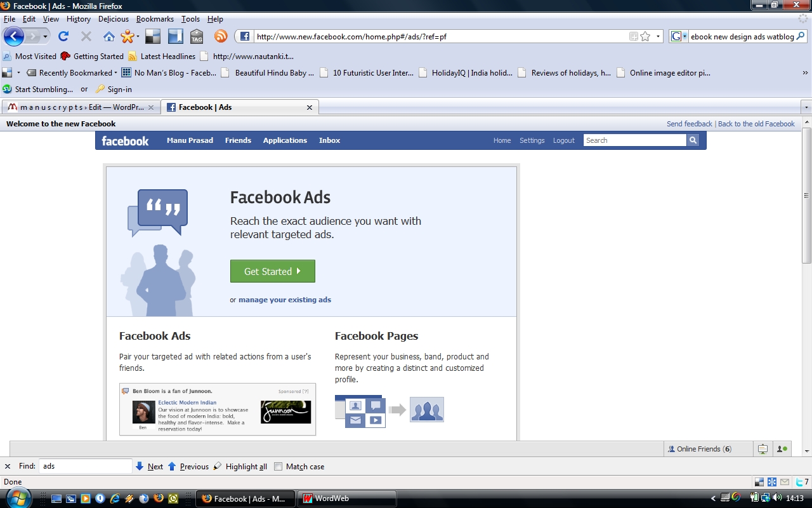Screen dimensions: 812x508
Task: Click the page vertical scrollbar thumb
Action: tap(806, 196)
